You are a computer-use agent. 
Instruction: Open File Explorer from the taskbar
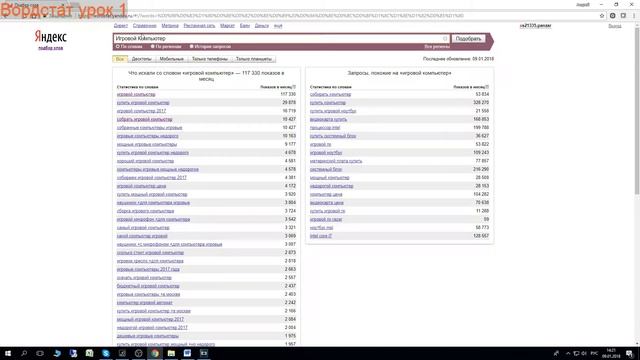click(171, 353)
